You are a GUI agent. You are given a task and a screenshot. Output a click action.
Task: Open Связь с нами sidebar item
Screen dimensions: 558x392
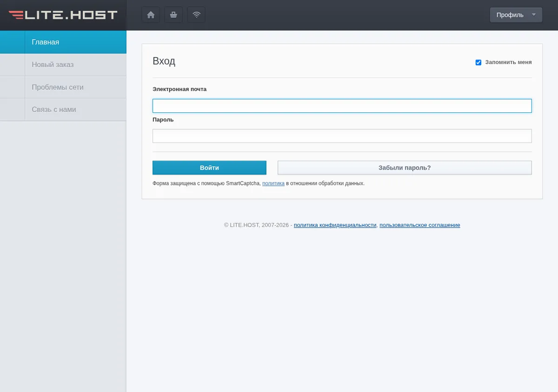tap(63, 110)
